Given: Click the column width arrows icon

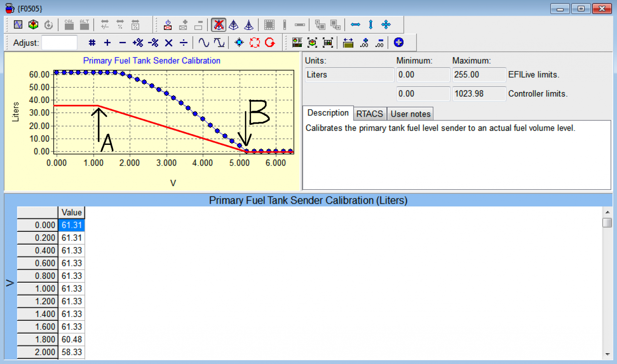Looking at the screenshot, I should point(348,42).
